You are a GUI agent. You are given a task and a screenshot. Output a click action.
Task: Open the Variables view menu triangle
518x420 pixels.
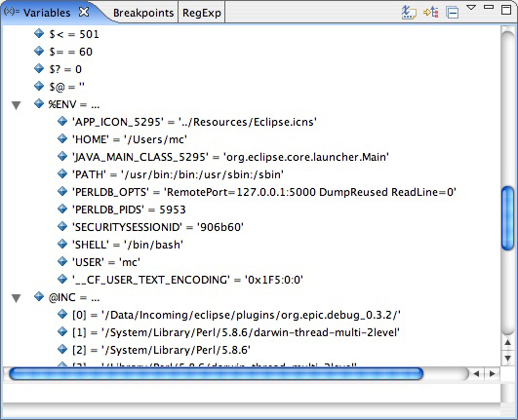point(471,7)
